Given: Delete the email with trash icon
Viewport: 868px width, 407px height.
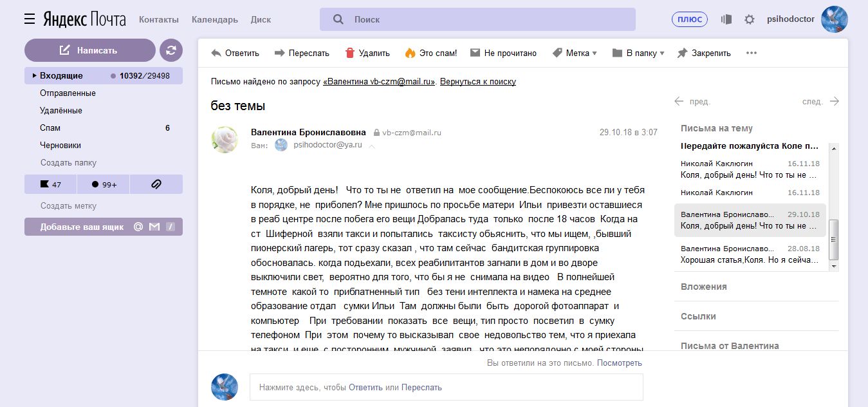Looking at the screenshot, I should (367, 53).
